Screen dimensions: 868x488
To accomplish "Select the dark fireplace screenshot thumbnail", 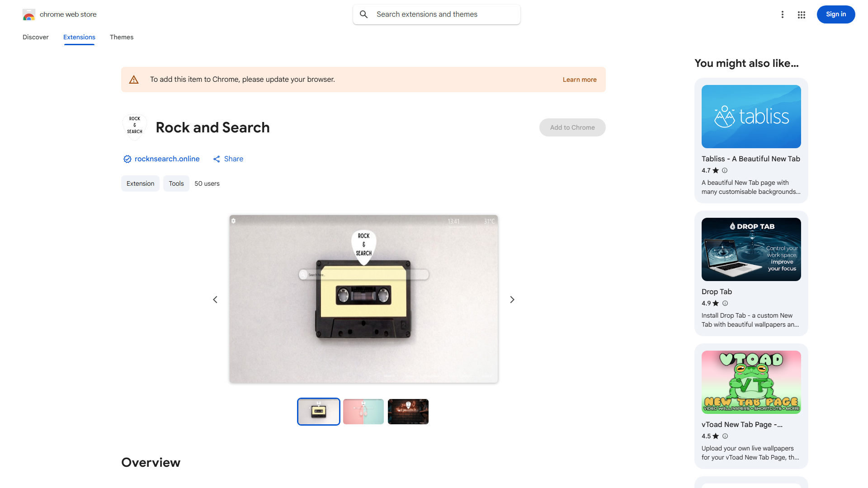I will tap(408, 412).
